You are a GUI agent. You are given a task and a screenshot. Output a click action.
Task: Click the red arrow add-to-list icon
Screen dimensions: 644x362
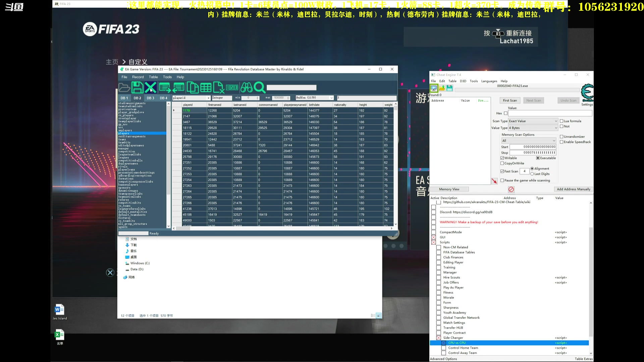coord(494,181)
